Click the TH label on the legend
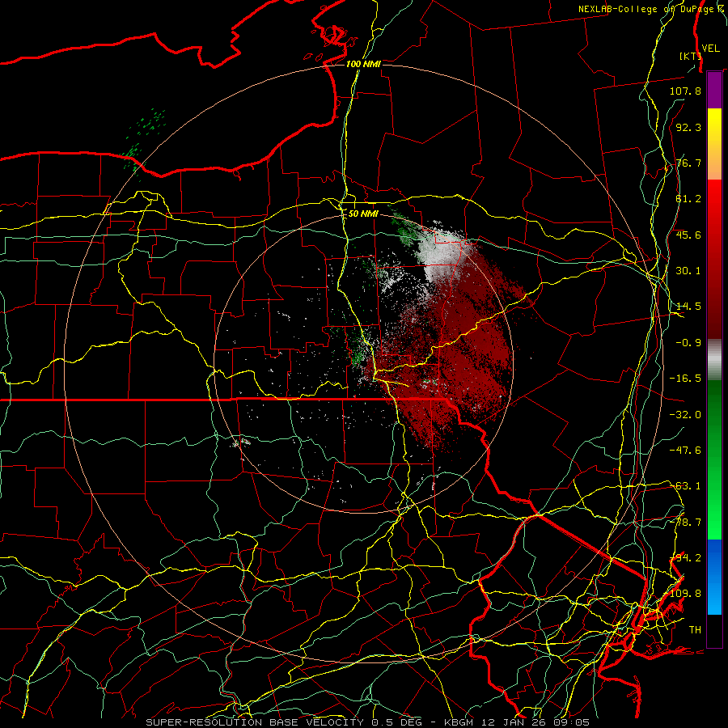Viewport: 728px width, 728px height. coord(695,630)
